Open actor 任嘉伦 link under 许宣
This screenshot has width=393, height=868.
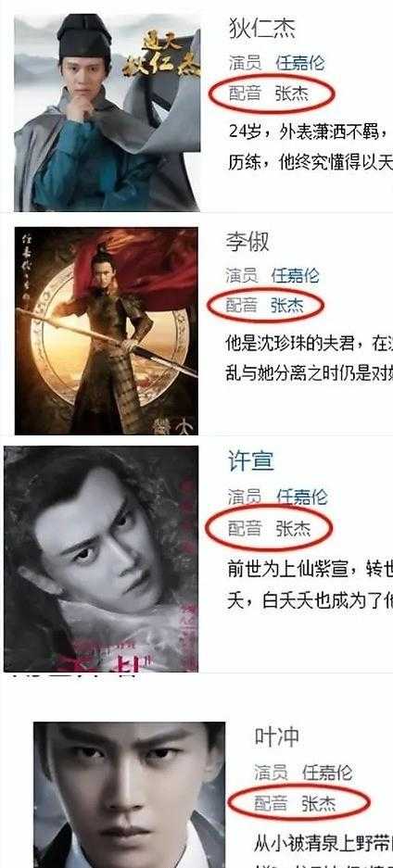[302, 497]
